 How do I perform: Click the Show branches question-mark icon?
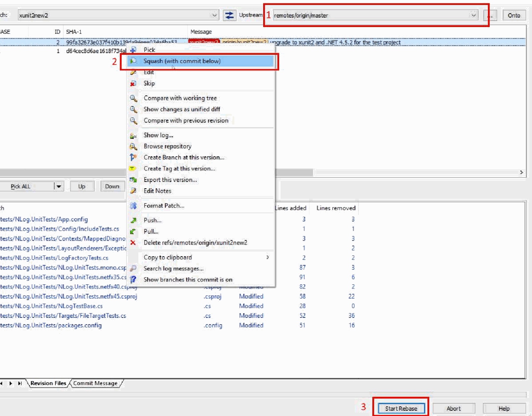pos(133,280)
